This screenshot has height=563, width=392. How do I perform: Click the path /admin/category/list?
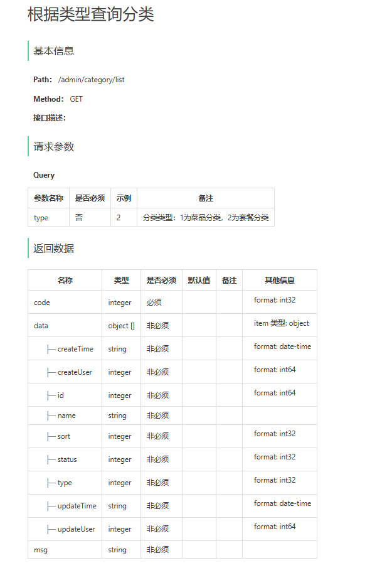point(91,80)
